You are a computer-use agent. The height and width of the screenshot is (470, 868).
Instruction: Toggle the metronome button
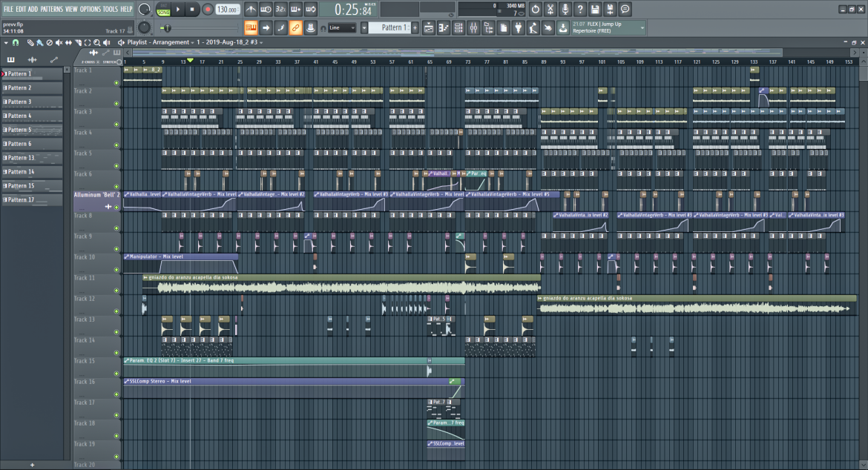pyautogui.click(x=251, y=10)
